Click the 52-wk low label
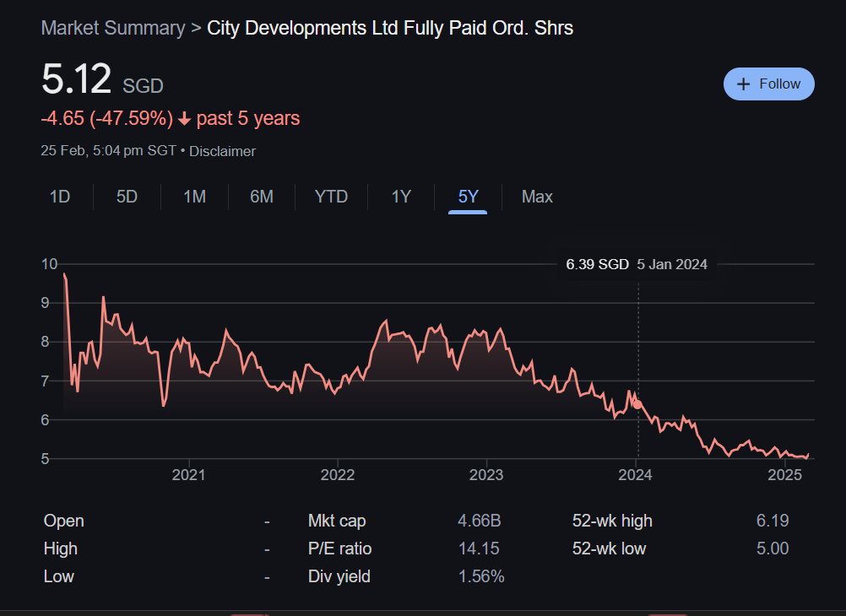 click(x=609, y=548)
